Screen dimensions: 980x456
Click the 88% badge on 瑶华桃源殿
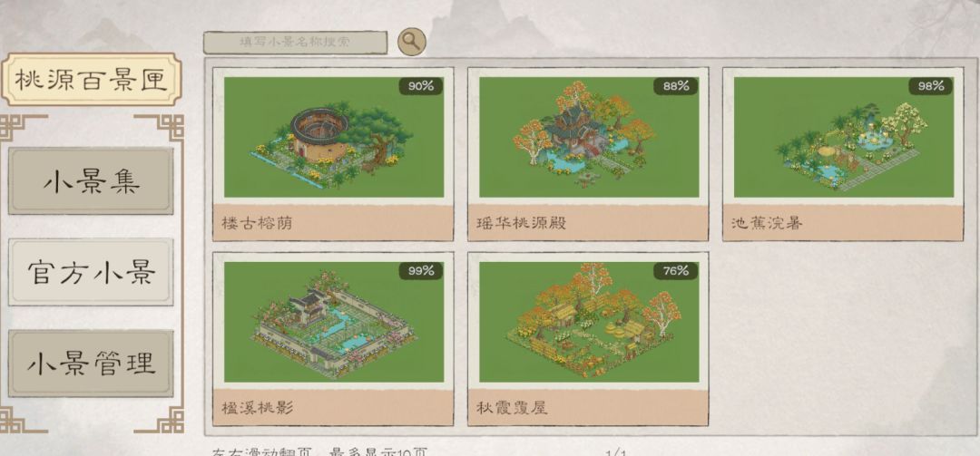coord(676,86)
